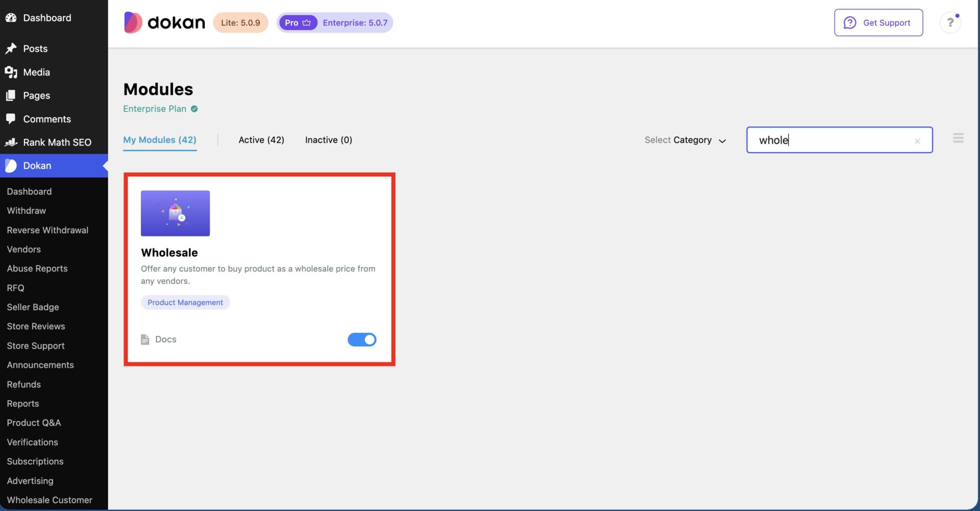The width and height of the screenshot is (980, 511).
Task: Open Verifications submenu item
Action: [33, 442]
